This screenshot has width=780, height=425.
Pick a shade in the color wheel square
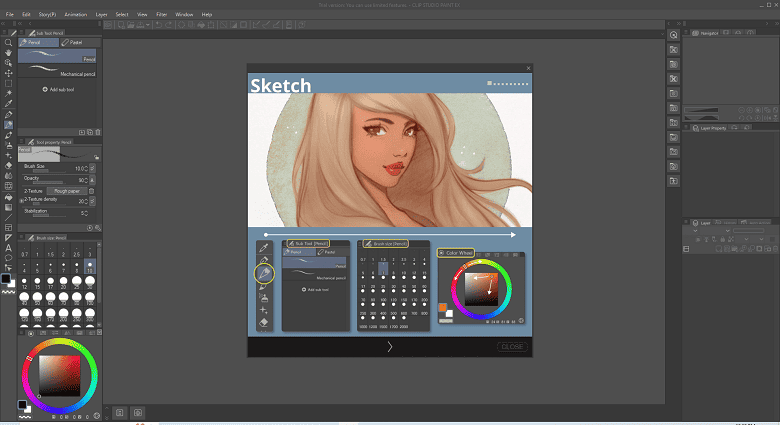59,376
